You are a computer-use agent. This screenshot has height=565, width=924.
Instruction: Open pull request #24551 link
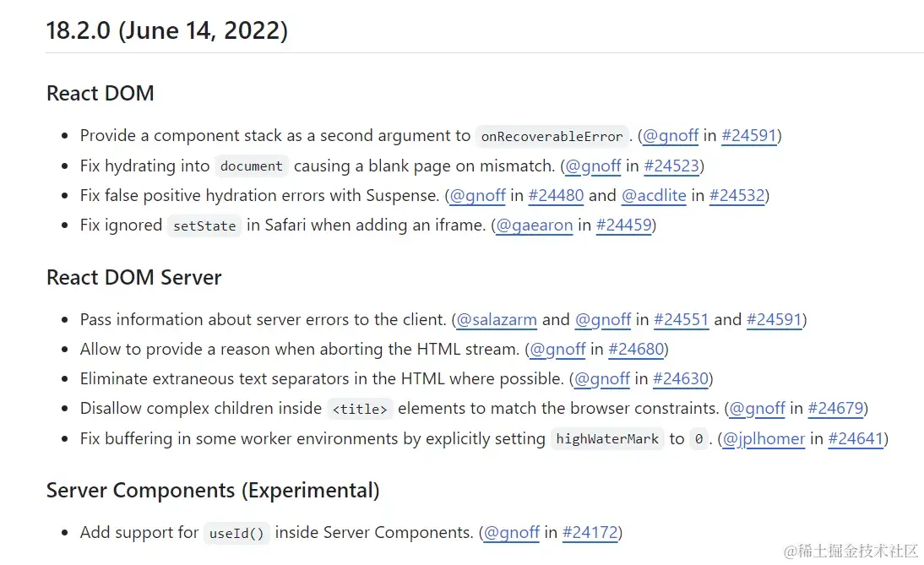pos(682,319)
